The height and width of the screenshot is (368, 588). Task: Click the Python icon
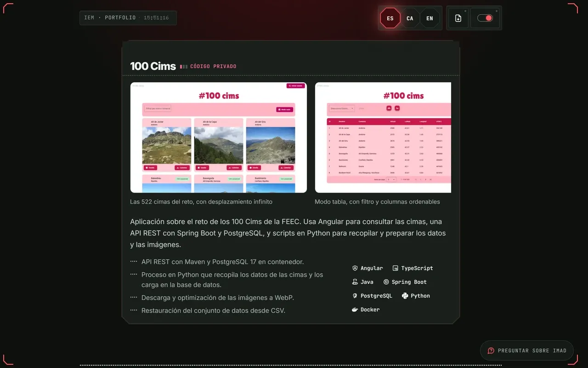click(405, 296)
